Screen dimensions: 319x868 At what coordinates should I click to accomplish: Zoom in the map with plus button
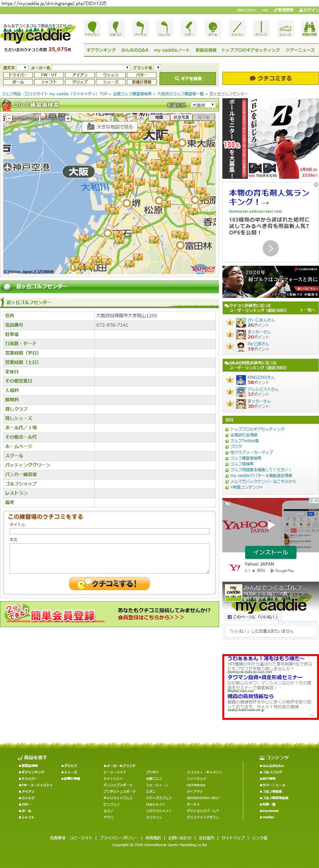[68, 119]
